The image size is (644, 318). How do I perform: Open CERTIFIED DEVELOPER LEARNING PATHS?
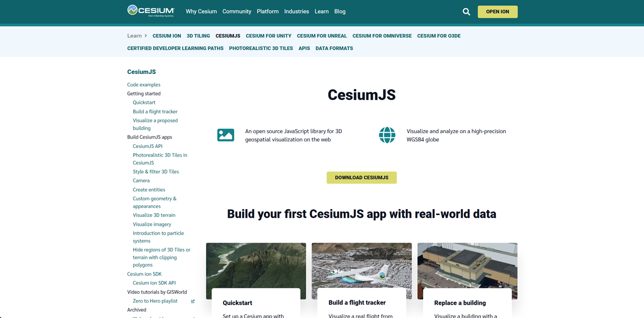(175, 48)
